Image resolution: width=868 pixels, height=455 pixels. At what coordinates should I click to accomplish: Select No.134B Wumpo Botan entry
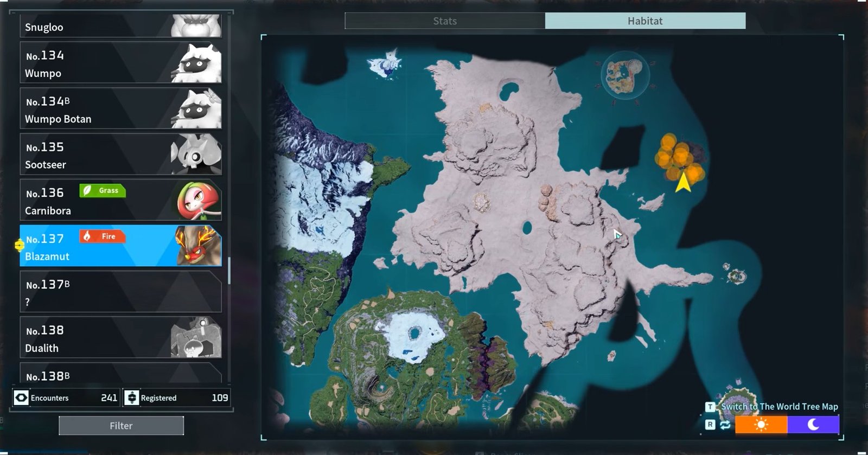(120, 108)
